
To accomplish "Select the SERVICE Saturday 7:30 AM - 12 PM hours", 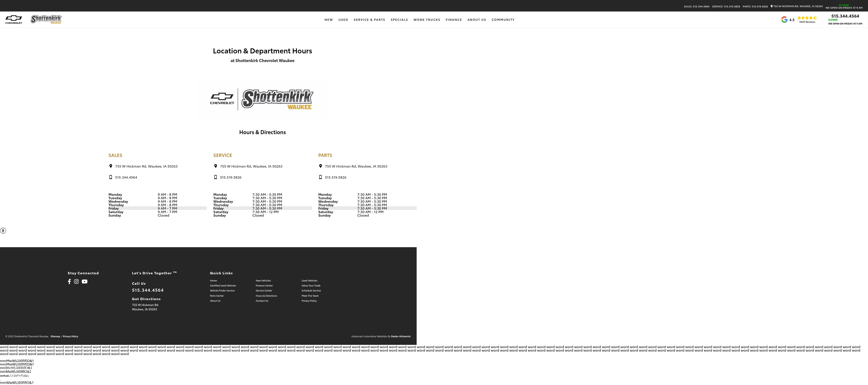I will tap(266, 212).
